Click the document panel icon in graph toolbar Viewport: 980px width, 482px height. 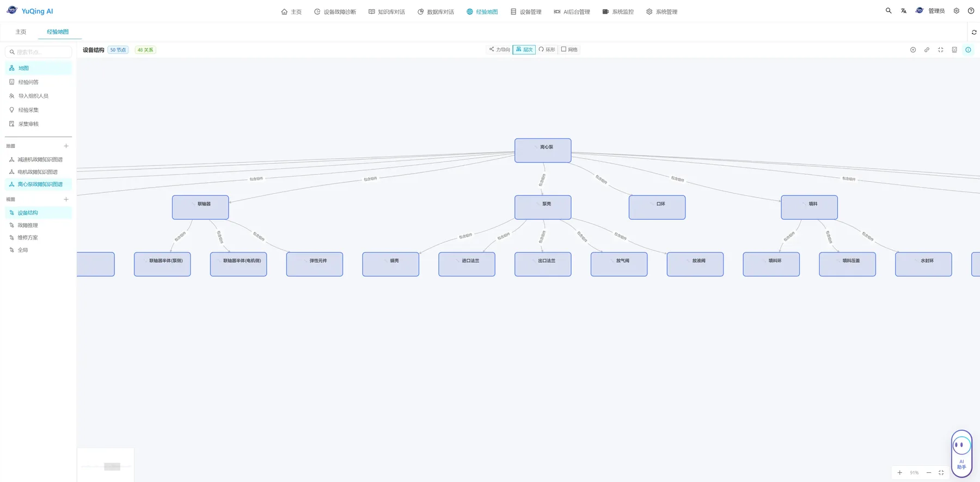(954, 50)
